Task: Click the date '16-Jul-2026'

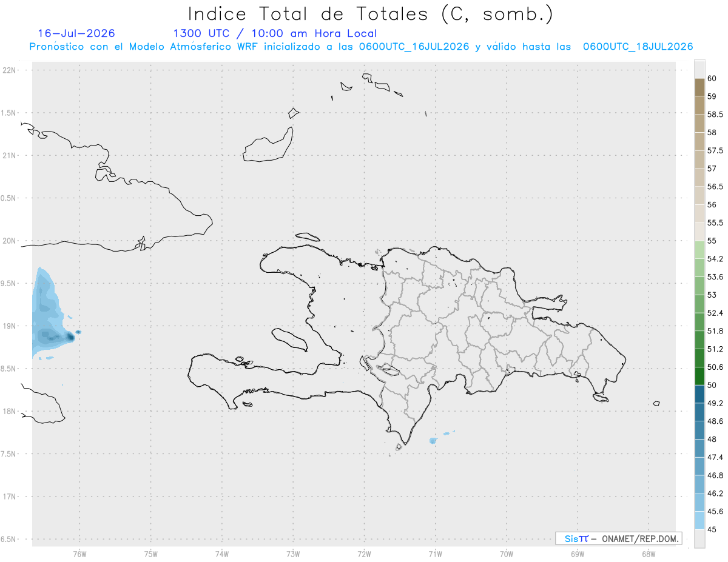Action: click(x=76, y=33)
